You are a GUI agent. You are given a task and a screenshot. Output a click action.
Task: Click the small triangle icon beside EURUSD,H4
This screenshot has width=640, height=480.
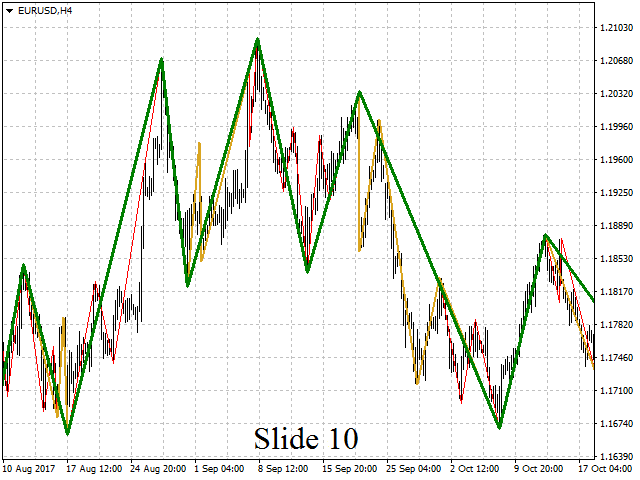click(9, 10)
